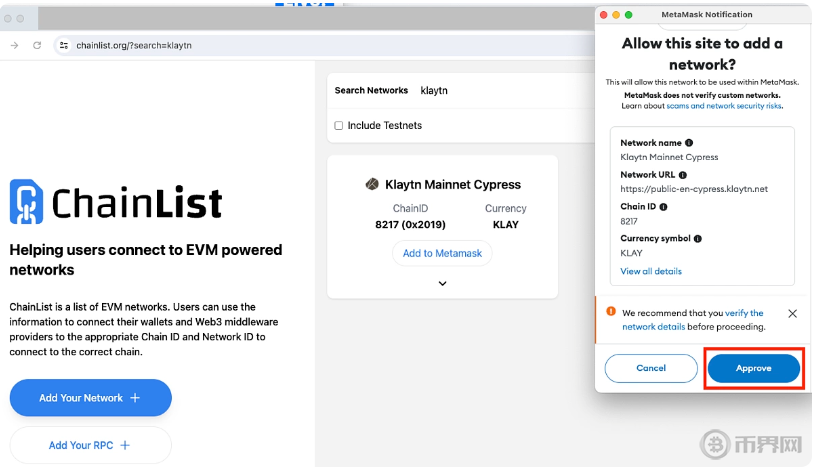Click the info icon beside Currency symbol

click(x=698, y=239)
